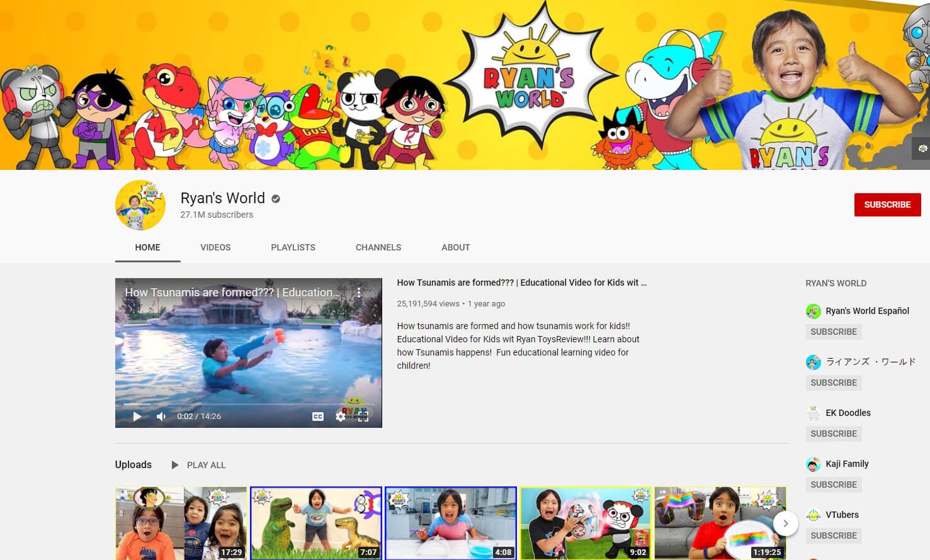Screen dimensions: 930x560
Task: Click Ryan's World Español channel avatar
Action: point(814,311)
